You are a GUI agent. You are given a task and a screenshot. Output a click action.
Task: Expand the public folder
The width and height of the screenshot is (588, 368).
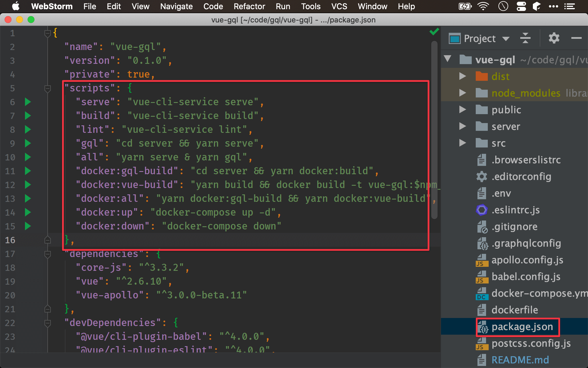coord(462,110)
